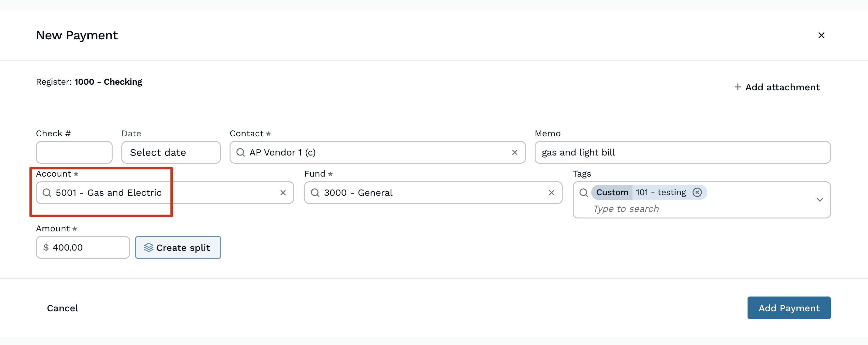Click the search icon in the Fund field
868x345 pixels.
315,193
